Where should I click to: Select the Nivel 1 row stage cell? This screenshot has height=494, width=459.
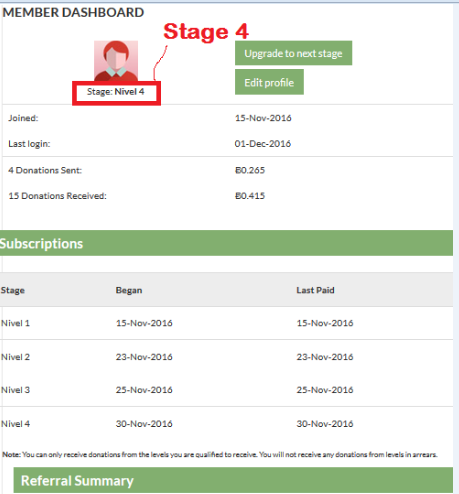15,323
